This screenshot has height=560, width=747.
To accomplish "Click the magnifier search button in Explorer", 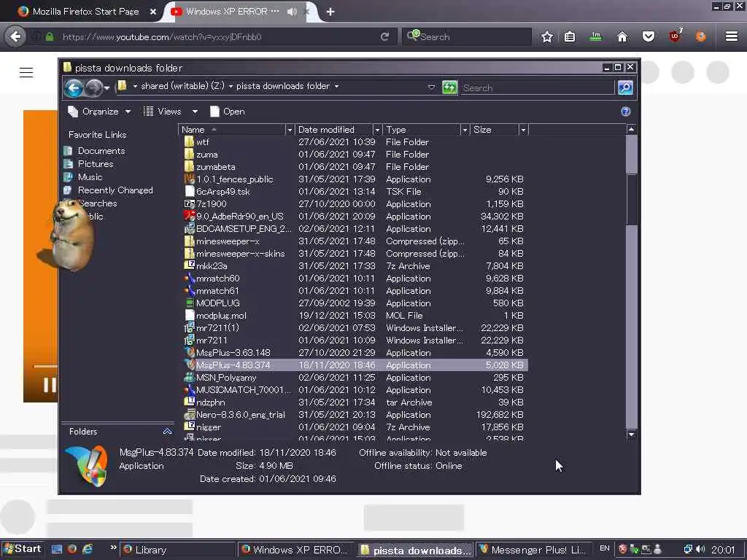I will point(625,87).
